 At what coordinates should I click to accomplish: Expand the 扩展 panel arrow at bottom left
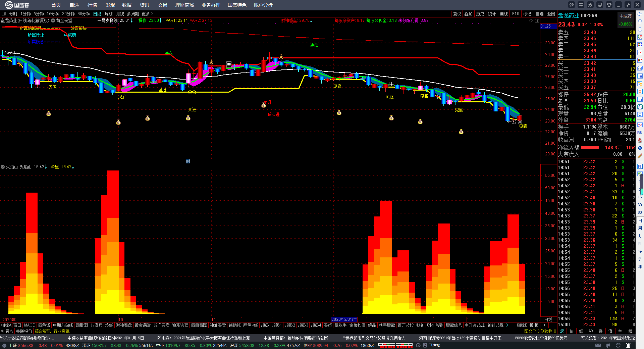7,331
